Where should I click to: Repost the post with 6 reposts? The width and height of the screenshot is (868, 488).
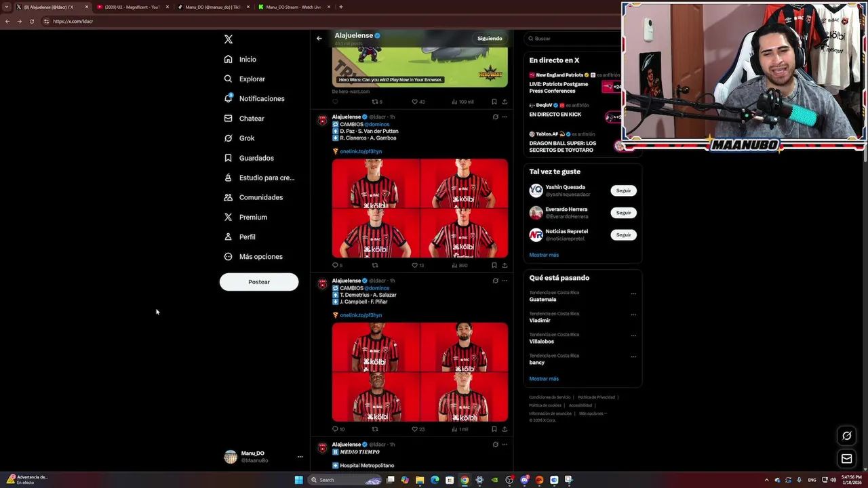pyautogui.click(x=377, y=102)
